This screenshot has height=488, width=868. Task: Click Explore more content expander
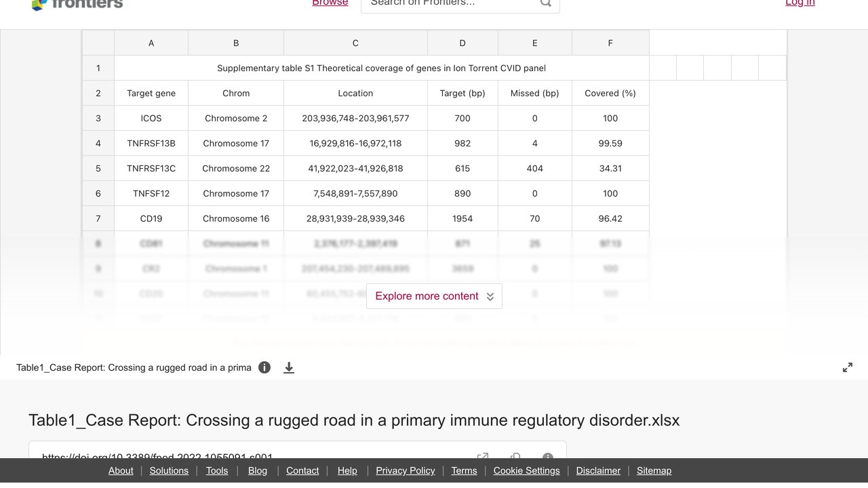(x=434, y=296)
